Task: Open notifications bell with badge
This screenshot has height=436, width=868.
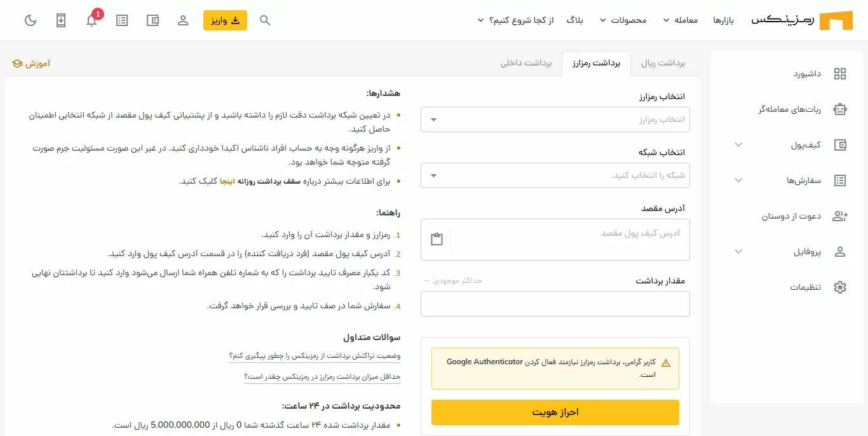Action: click(x=92, y=20)
